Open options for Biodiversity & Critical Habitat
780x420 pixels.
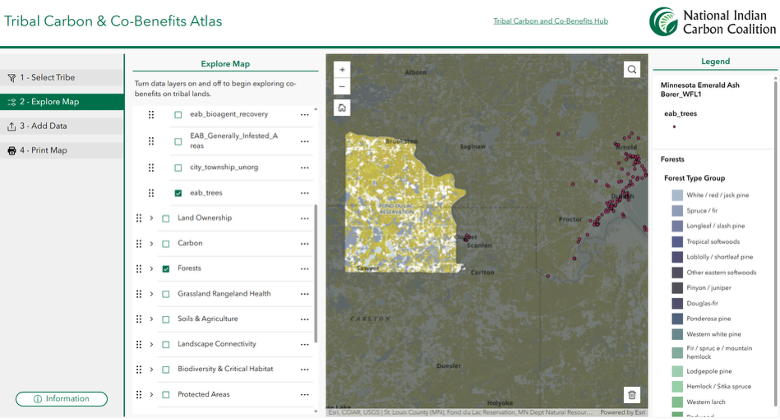click(x=304, y=370)
